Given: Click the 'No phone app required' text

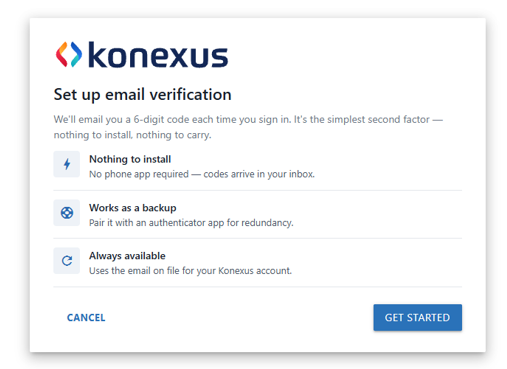Looking at the screenshot, I should [x=139, y=174].
